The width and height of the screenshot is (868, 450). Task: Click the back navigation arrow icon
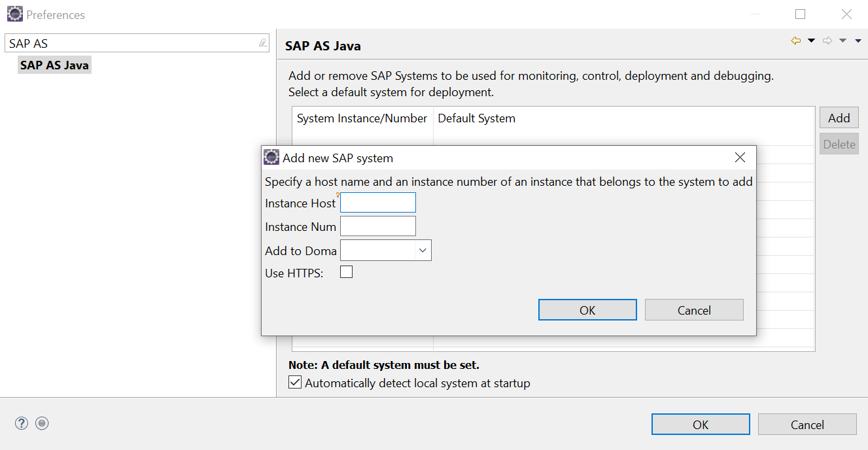click(x=796, y=41)
